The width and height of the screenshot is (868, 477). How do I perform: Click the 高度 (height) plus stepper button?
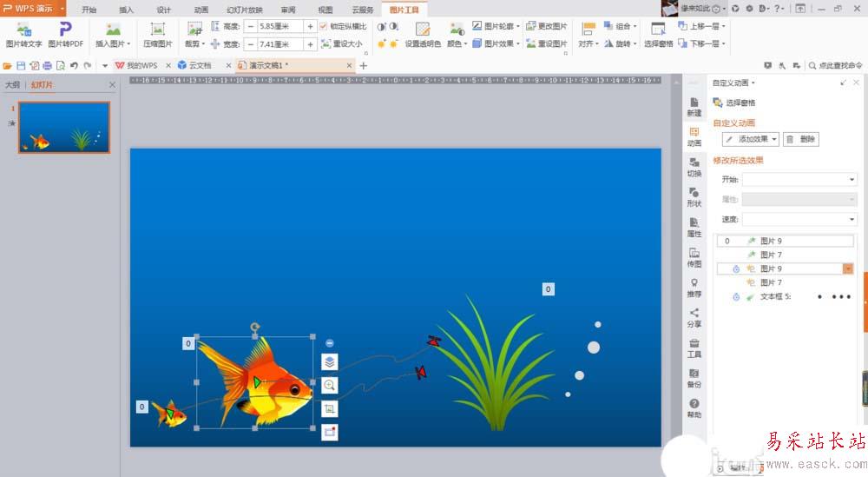pyautogui.click(x=310, y=26)
